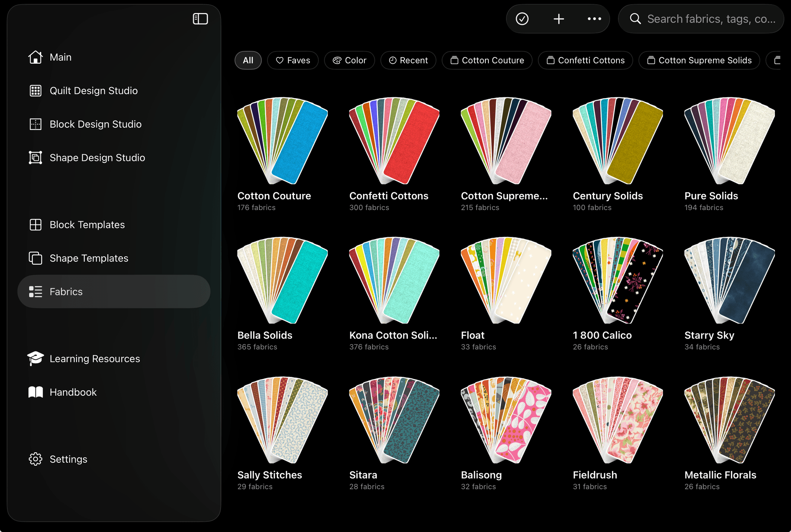
Task: Open the Confetti Cottons fabric swatch fan
Action: 394,141
